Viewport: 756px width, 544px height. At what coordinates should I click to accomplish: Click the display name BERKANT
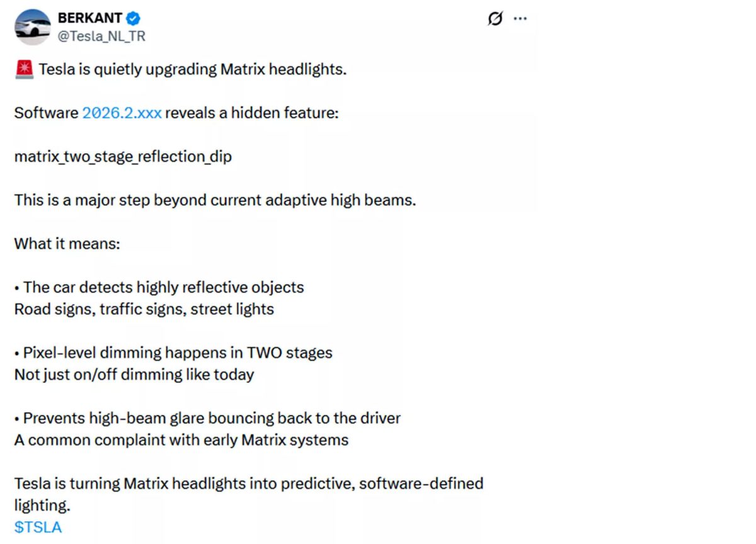(90, 18)
